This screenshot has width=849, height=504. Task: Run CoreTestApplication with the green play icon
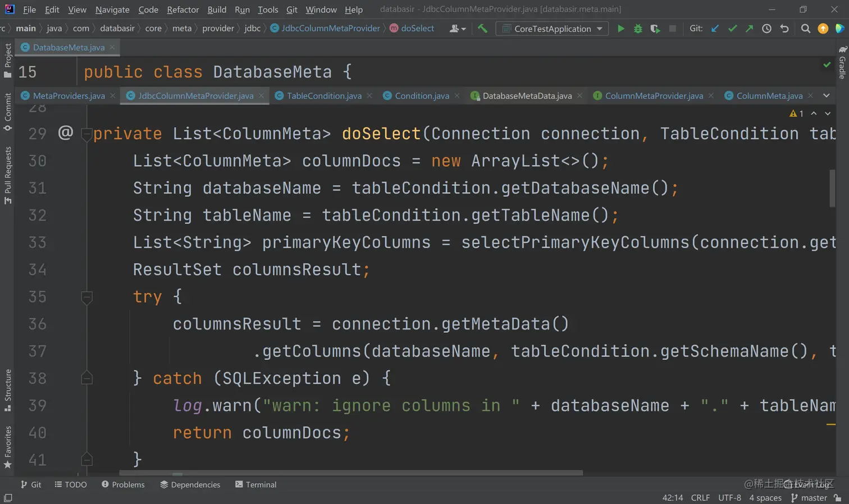[620, 28]
